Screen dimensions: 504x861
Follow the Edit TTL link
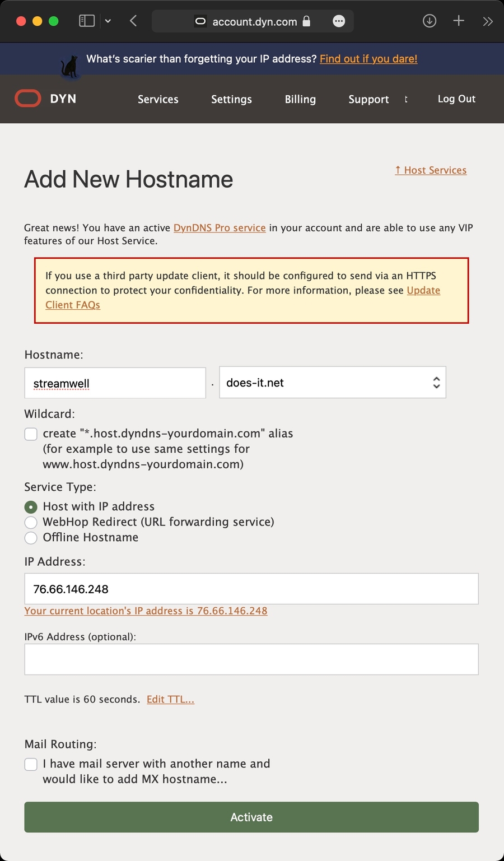coord(170,699)
